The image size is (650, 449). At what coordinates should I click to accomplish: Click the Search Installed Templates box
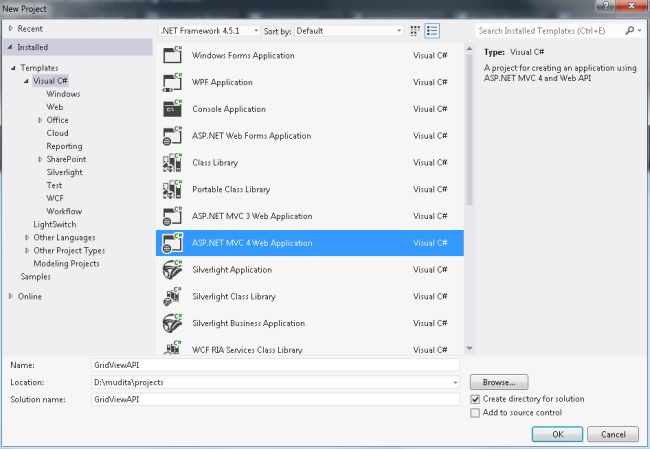[549, 31]
